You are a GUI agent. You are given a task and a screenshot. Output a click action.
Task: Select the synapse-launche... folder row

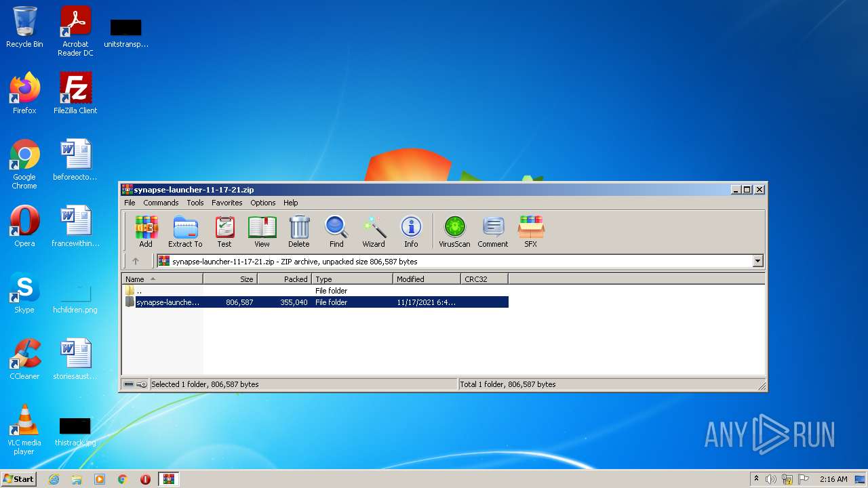315,302
